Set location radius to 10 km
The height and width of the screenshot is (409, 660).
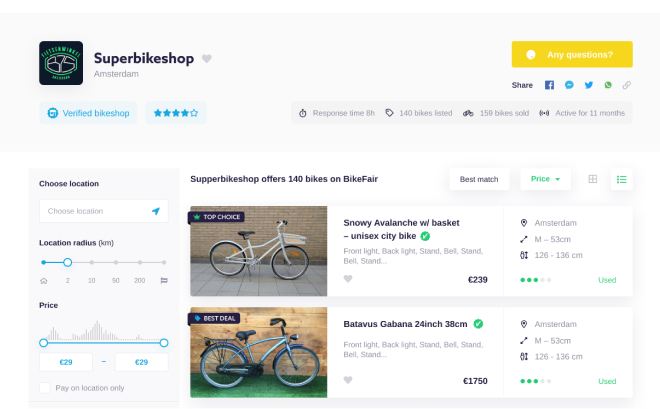91,263
